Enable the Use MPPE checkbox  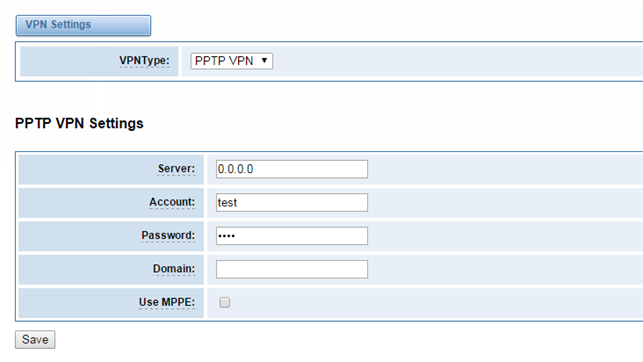coord(225,303)
